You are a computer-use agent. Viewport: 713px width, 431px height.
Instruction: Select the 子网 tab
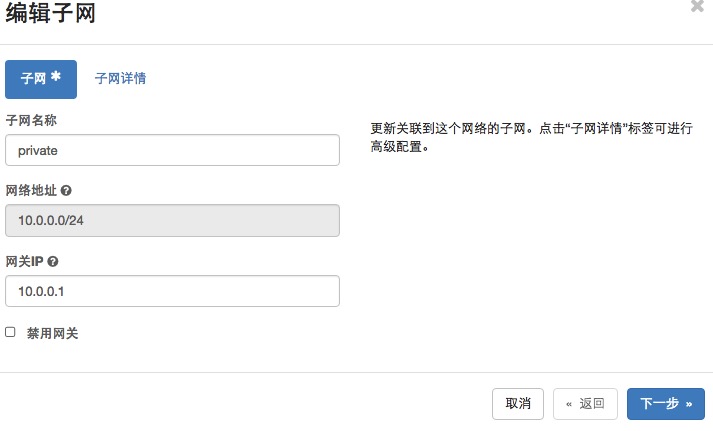pos(34,78)
